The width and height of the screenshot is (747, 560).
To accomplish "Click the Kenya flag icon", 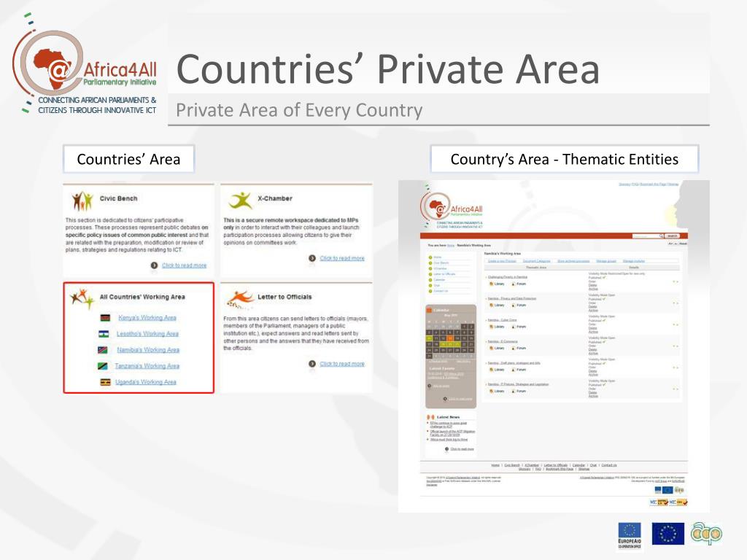I will click(x=105, y=318).
